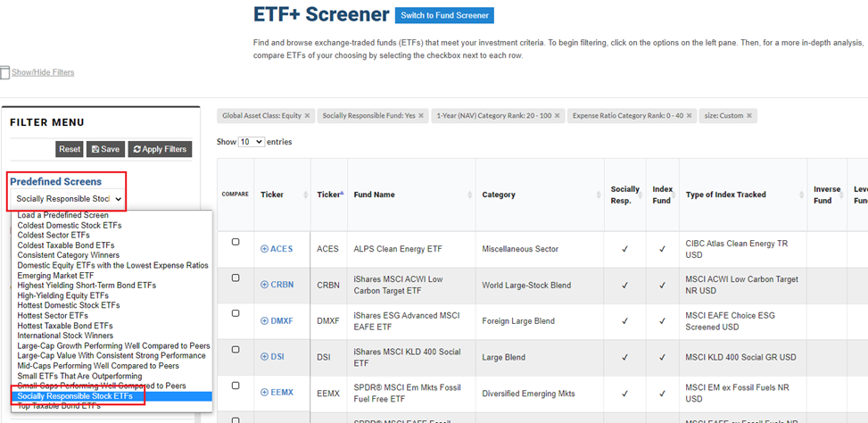Choose Small ETFs That Are Outperforming
This screenshot has width=868, height=423.
112,376
